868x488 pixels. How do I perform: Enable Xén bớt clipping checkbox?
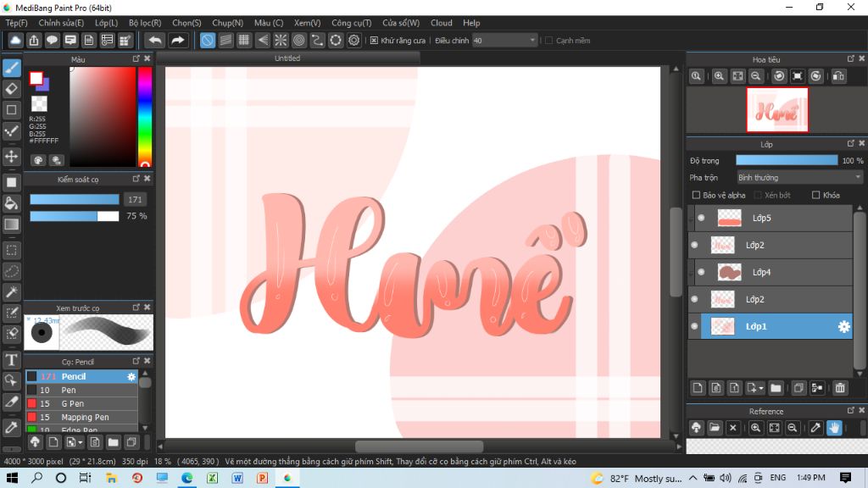click(x=759, y=195)
